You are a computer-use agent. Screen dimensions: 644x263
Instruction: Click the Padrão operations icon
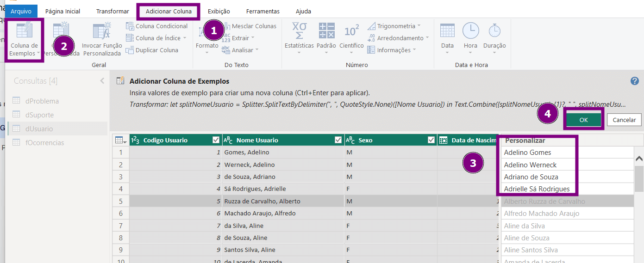pos(326,31)
